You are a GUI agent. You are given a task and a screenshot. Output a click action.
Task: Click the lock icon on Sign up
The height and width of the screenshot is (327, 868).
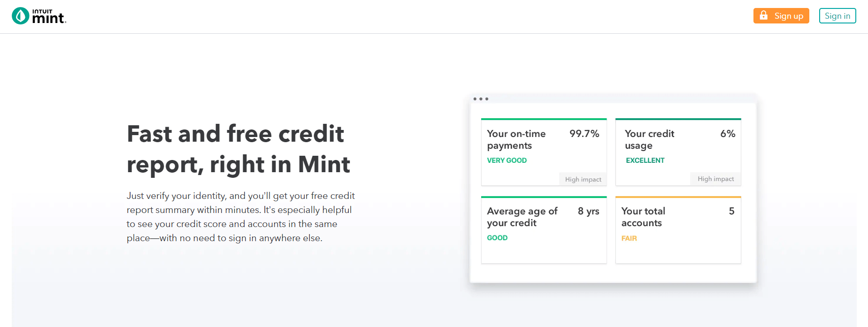tap(764, 15)
